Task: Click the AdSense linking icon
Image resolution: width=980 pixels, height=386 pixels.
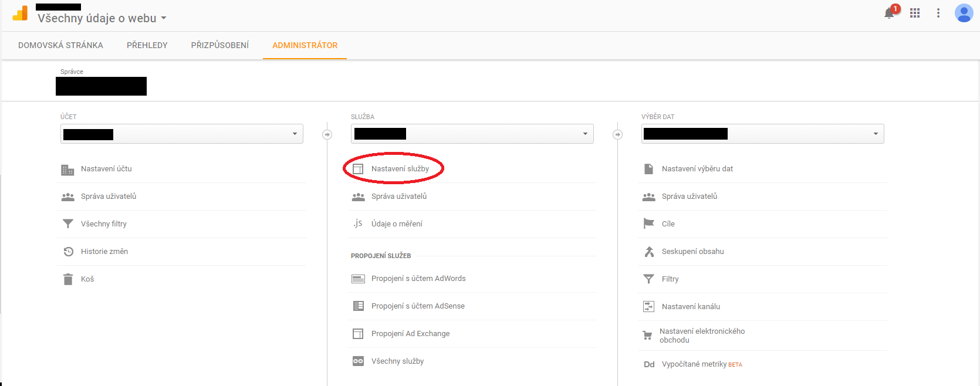Action: pos(359,306)
